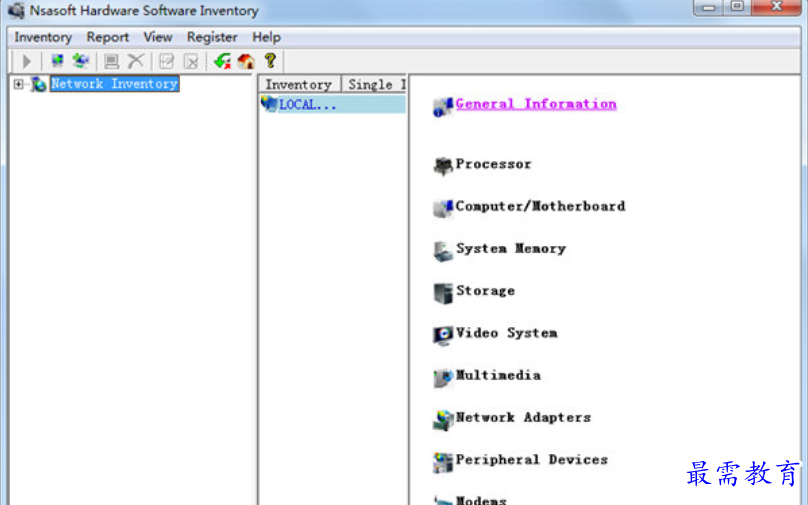The width and height of the screenshot is (808, 505).
Task: Click the General Information icon
Action: click(443, 107)
